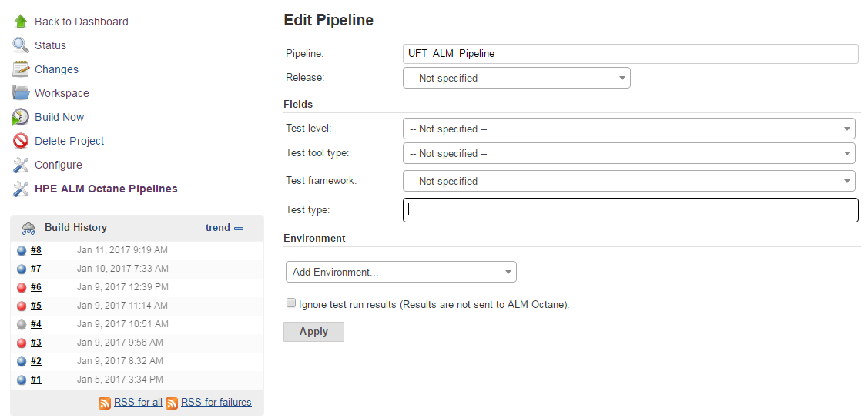Open HPE ALM Octane Pipelines menu item
Viewport: 868px width, 418px height.
(106, 189)
